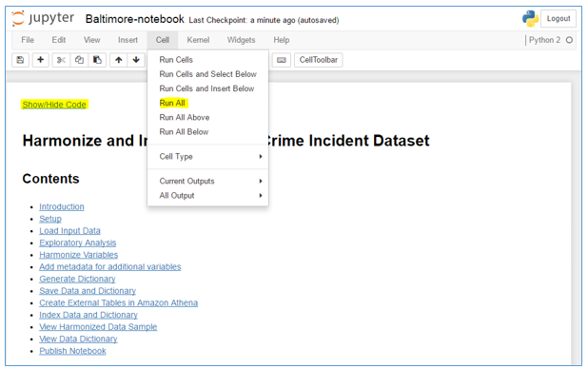Select Run Cells and Select Below

[x=207, y=74]
